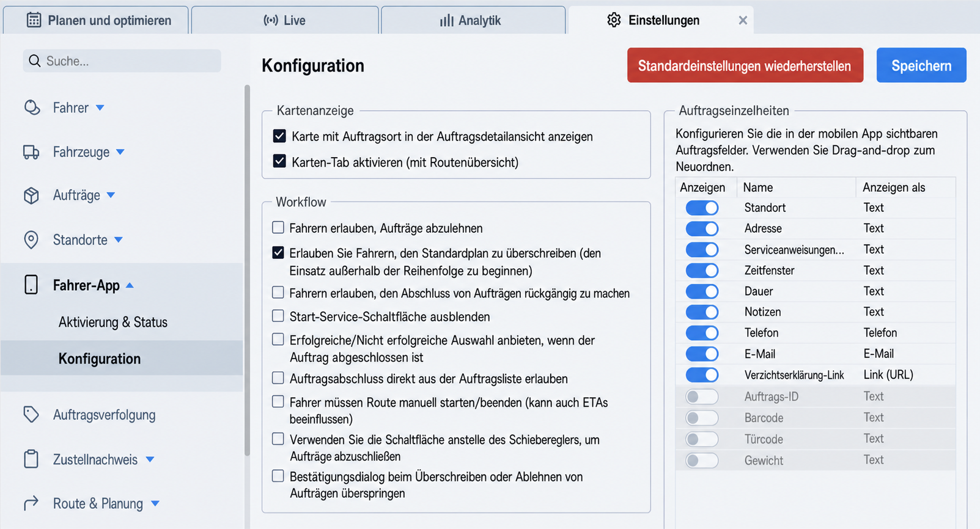Viewport: 980px width, 529px height.
Task: Click the Fahrer driver icon in sidebar
Action: (32, 108)
